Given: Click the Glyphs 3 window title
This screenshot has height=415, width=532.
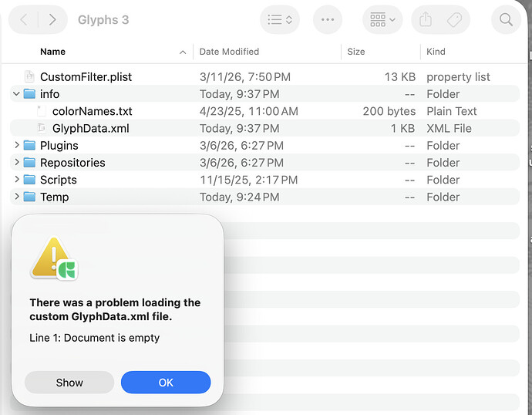Looking at the screenshot, I should (103, 20).
